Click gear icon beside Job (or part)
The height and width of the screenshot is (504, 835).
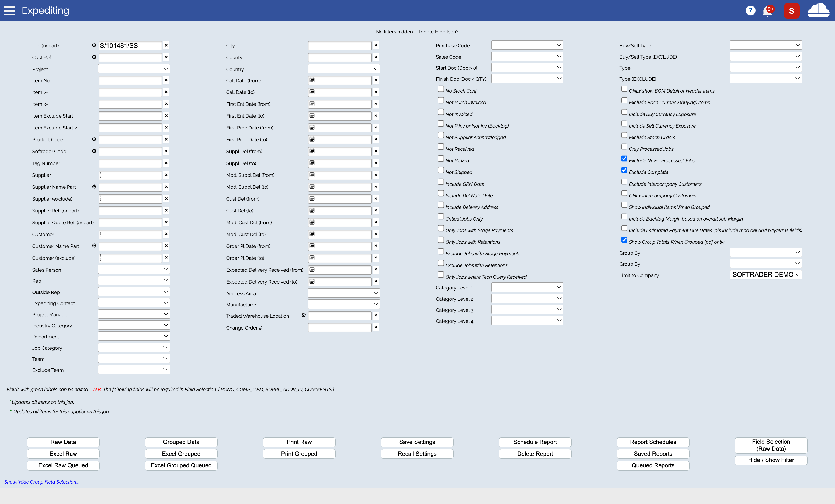click(94, 45)
